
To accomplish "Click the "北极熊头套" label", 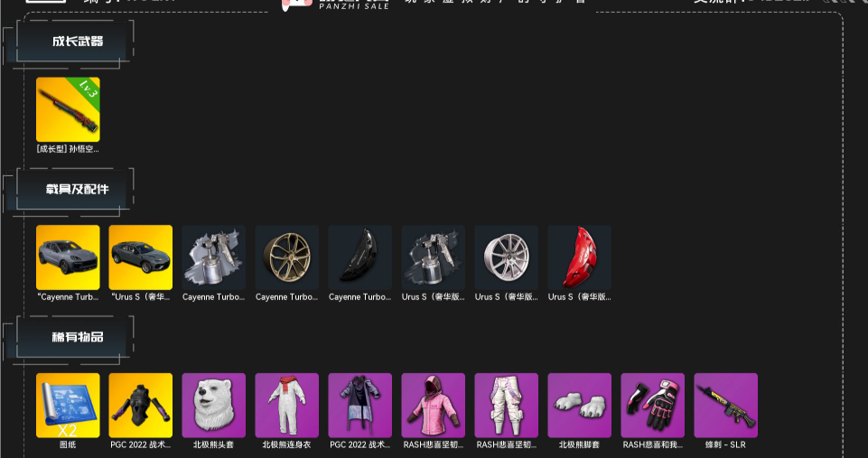I will click(x=214, y=444).
